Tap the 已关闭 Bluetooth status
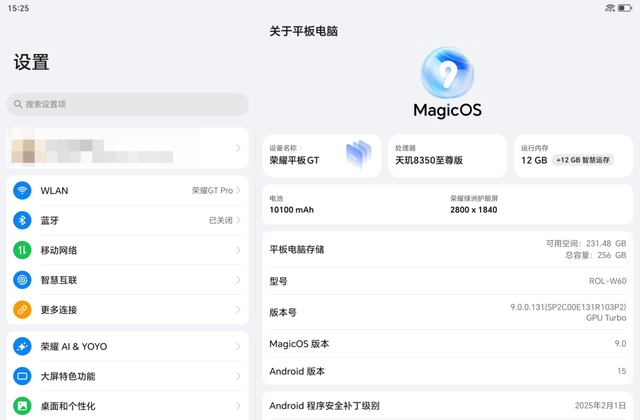 [x=221, y=220]
